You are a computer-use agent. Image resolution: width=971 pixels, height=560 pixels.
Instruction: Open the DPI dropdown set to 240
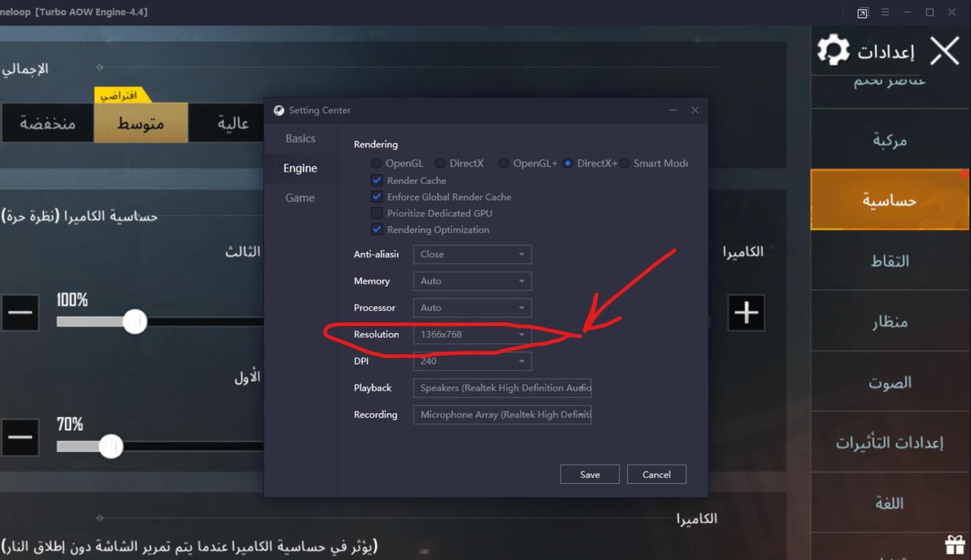tap(472, 362)
